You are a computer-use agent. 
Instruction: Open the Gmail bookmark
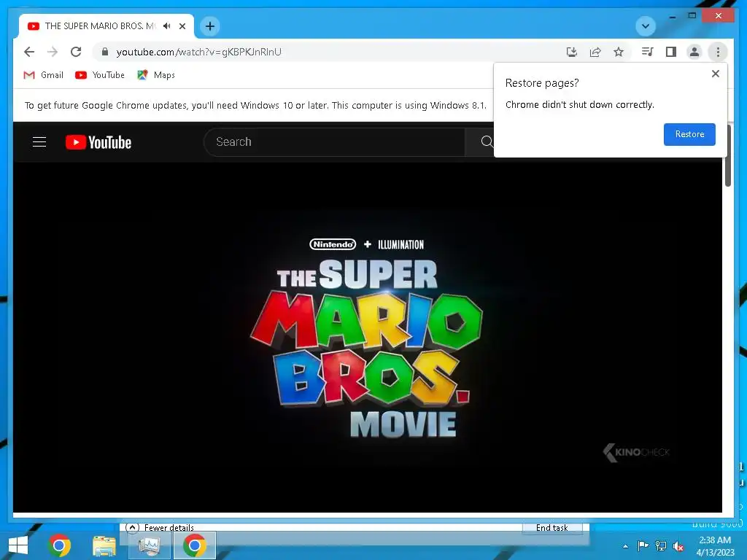[x=43, y=75]
